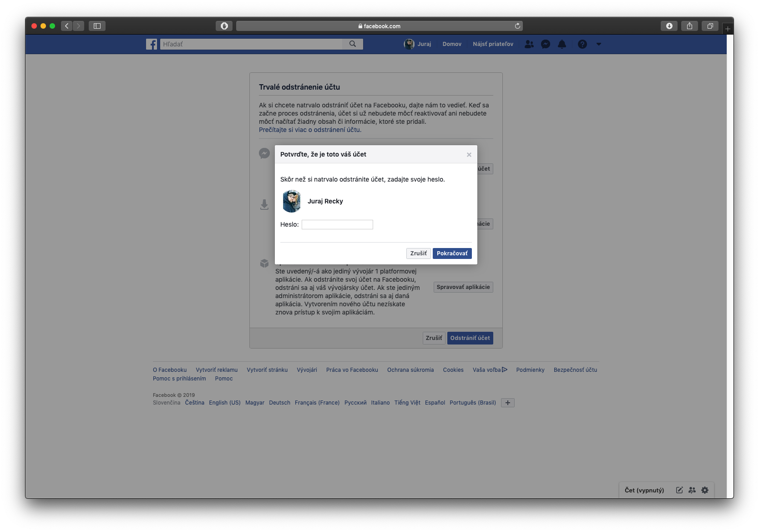Click the download icon in deletion panel

264,204
